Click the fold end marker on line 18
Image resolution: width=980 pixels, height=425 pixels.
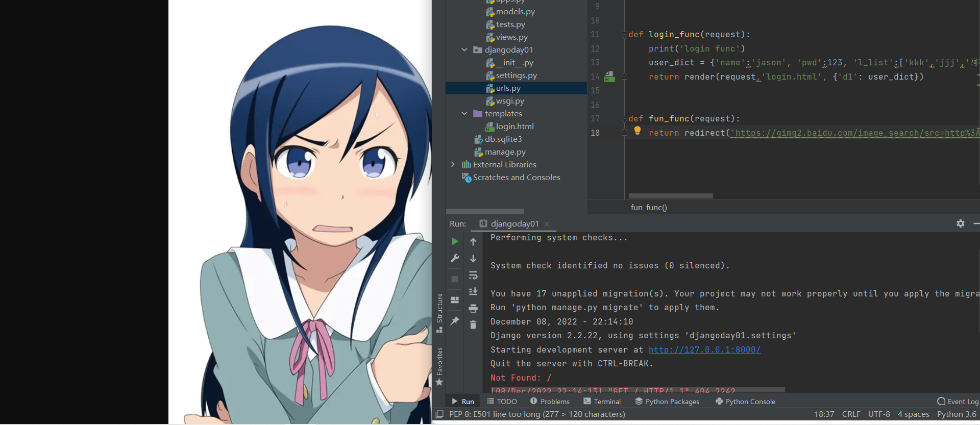624,133
